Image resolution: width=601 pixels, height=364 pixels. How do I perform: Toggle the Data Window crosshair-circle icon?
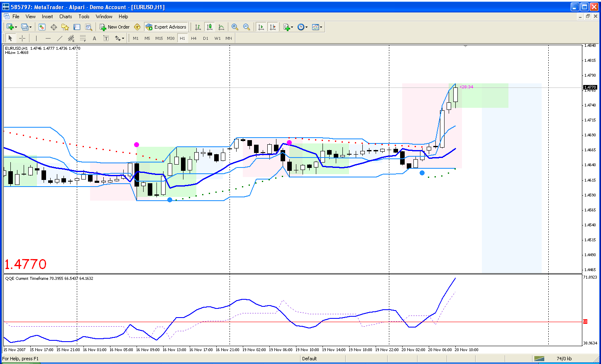click(x=54, y=27)
